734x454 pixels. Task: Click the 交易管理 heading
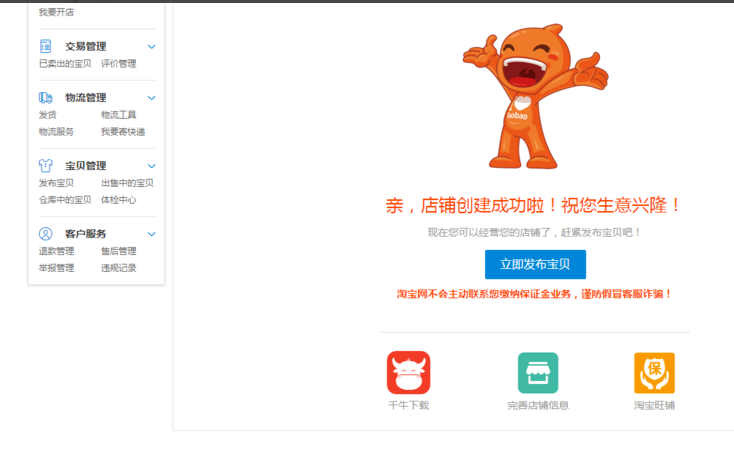[86, 46]
